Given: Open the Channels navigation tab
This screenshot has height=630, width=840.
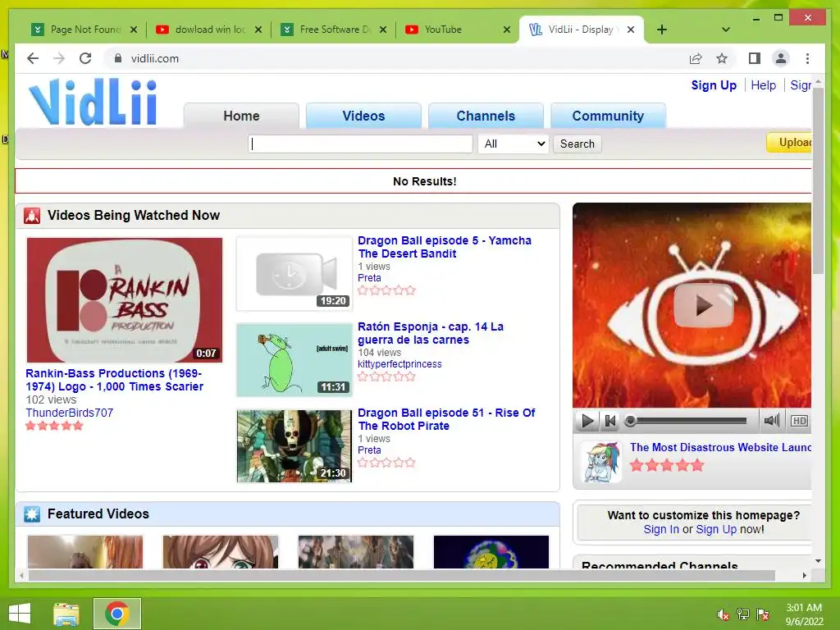Looking at the screenshot, I should [x=486, y=116].
